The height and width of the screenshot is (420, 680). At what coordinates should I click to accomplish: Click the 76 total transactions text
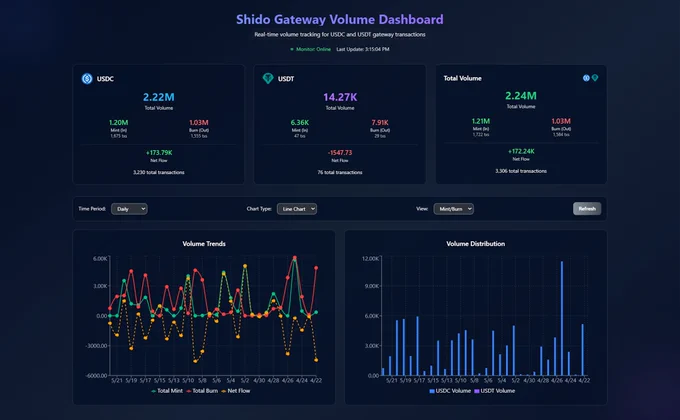tap(340, 173)
